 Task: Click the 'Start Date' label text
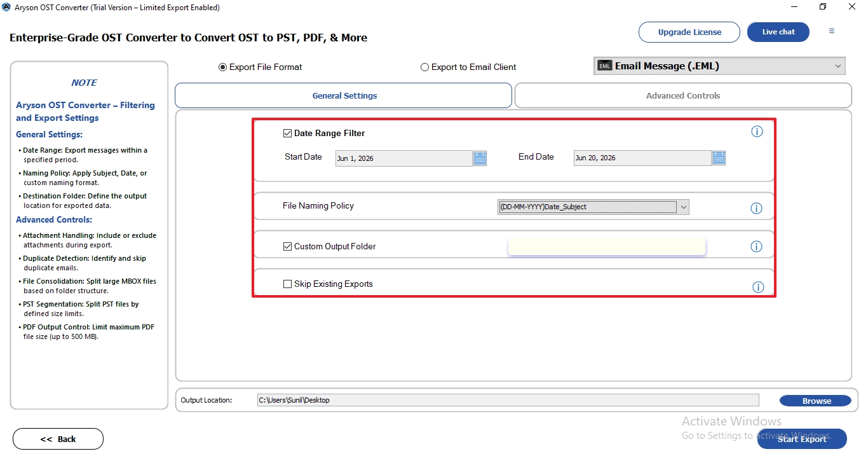pyautogui.click(x=303, y=156)
